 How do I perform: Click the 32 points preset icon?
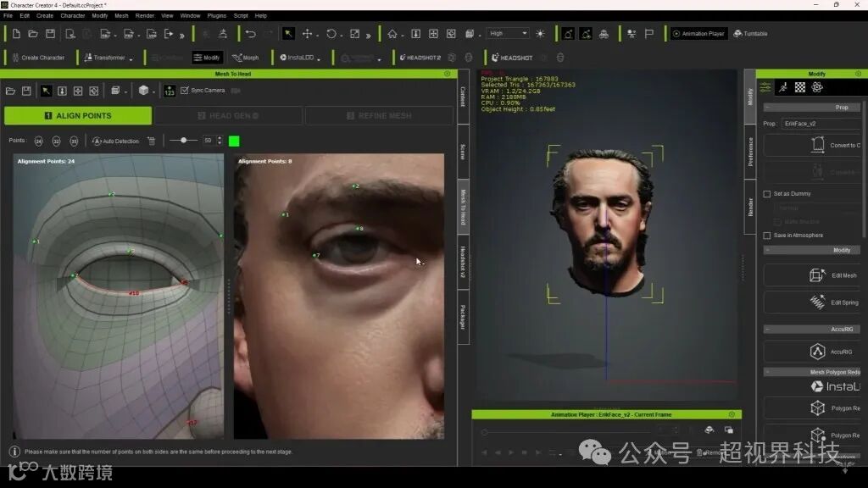[57, 141]
